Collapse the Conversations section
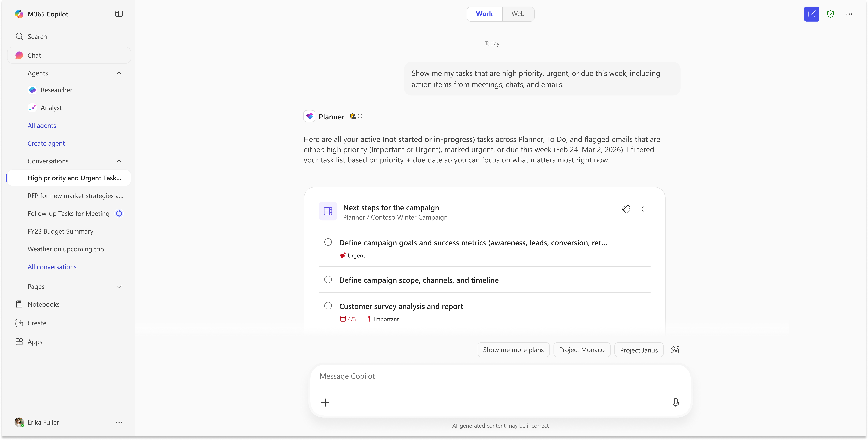Viewport: 868px width, 440px height. [x=119, y=161]
